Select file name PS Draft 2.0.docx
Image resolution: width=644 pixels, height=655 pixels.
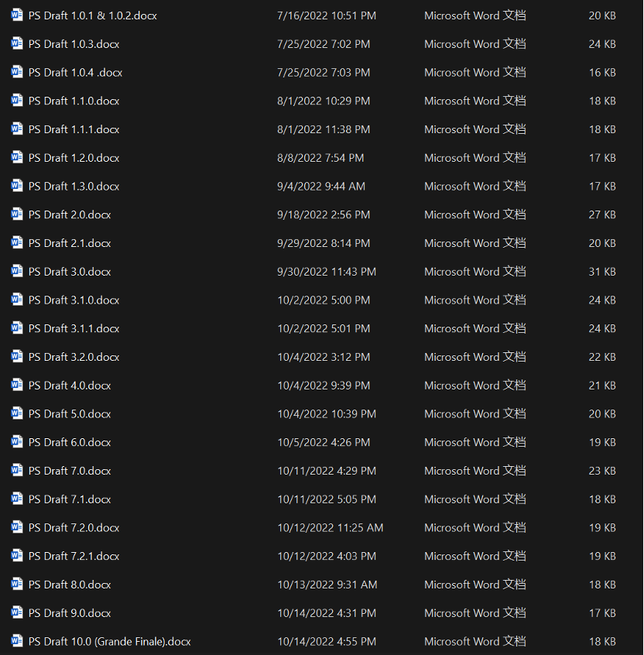[x=70, y=214]
